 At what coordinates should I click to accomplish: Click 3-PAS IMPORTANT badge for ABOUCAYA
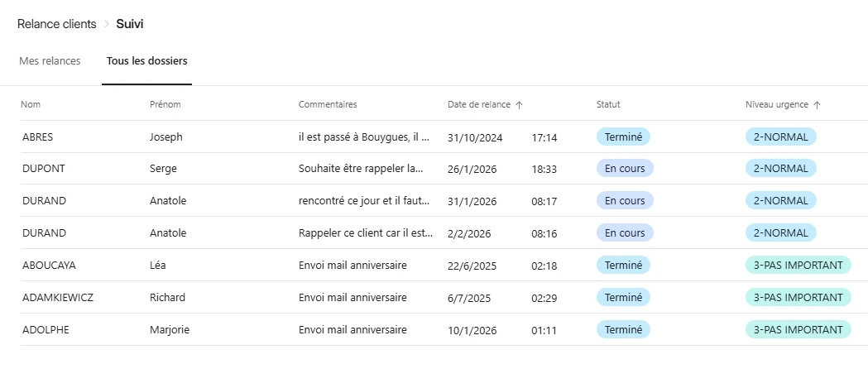pyautogui.click(x=798, y=266)
